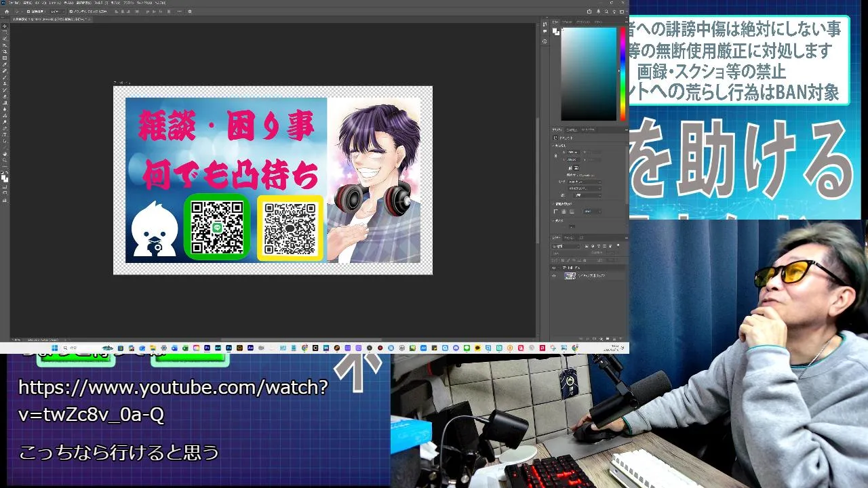Select the Zoom tool in toolbar
Viewport: 868px width, 488px height.
pyautogui.click(x=5, y=160)
